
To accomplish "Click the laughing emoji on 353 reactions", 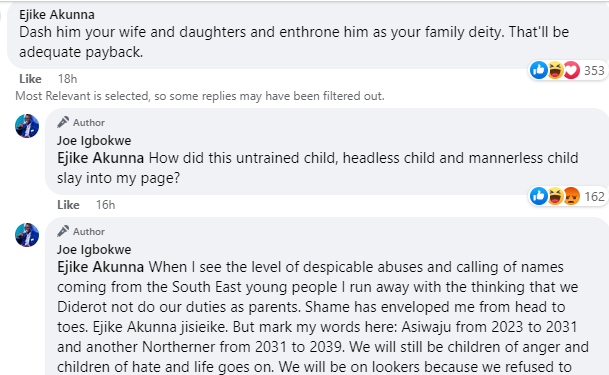I will coord(555,70).
